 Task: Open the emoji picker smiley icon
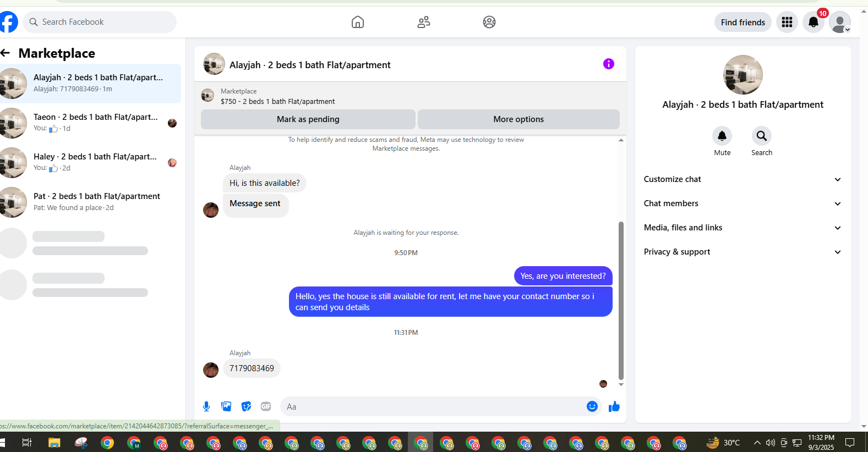592,406
